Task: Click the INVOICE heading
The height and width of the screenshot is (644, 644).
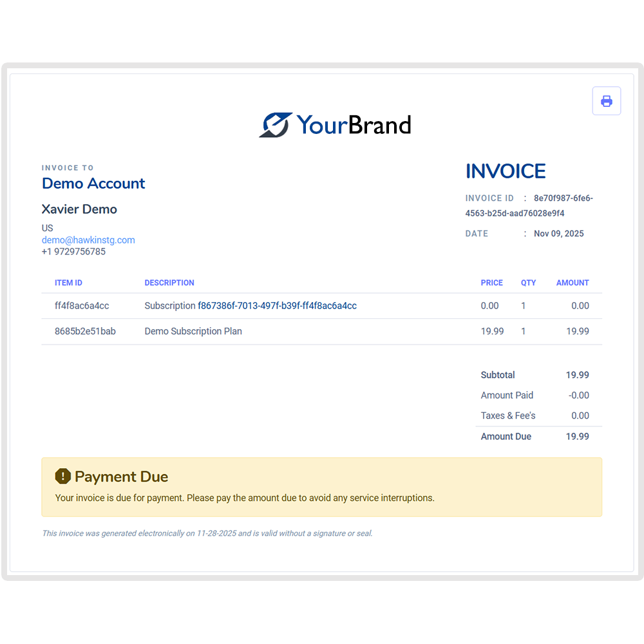Action: (506, 171)
